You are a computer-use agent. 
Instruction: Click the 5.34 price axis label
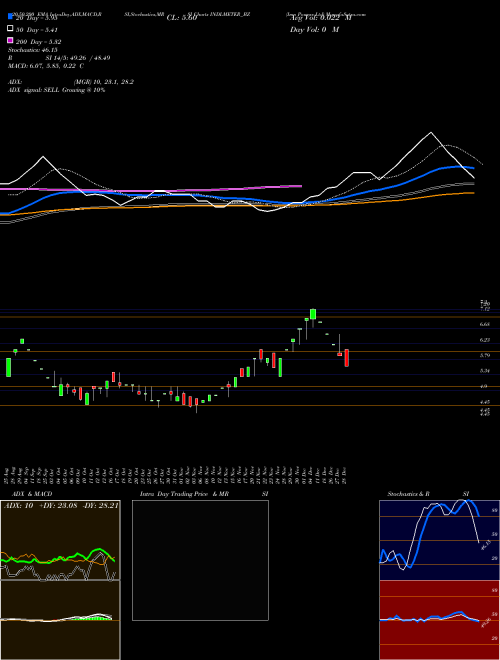(485, 371)
